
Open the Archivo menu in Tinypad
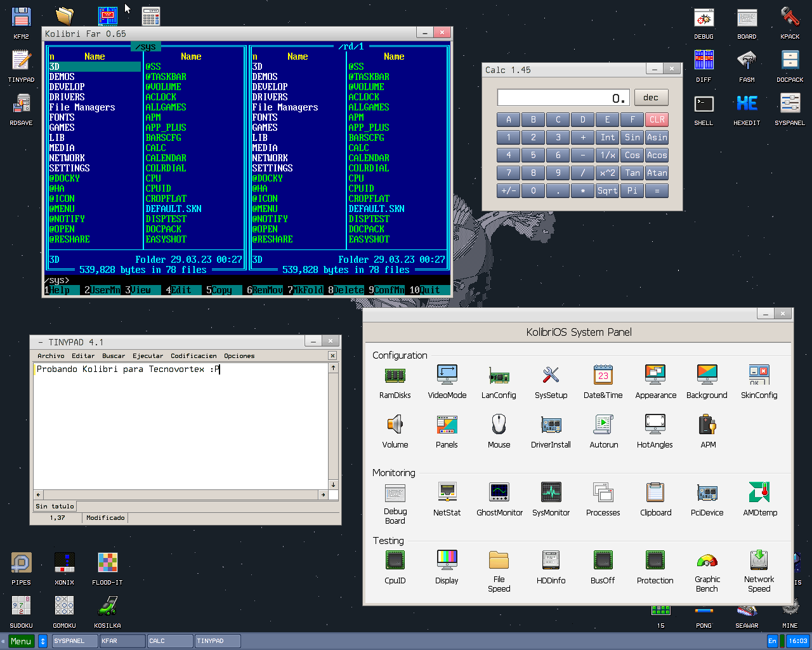51,356
